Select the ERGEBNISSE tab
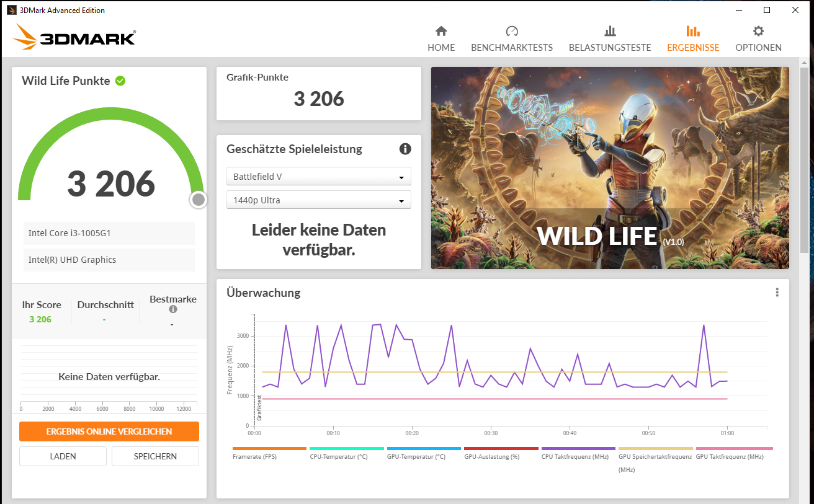The image size is (814, 504). point(693,38)
